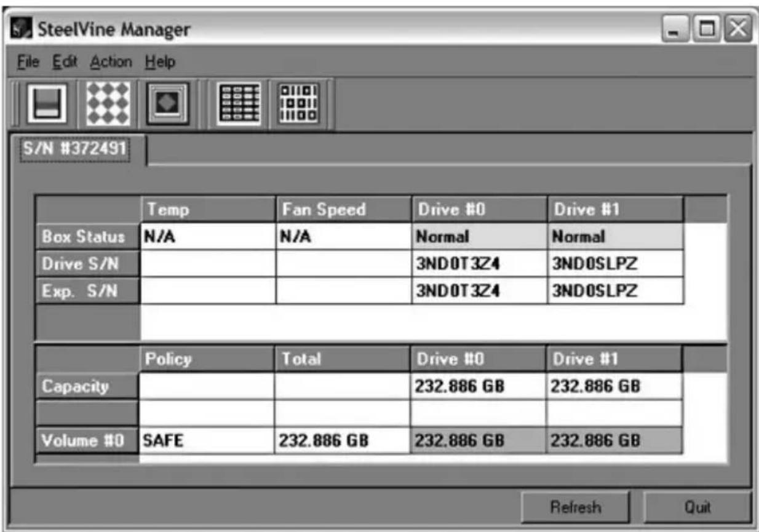The width and height of the screenshot is (759, 532).
Task: Click Drive #1 header in status table
Action: tap(615, 210)
